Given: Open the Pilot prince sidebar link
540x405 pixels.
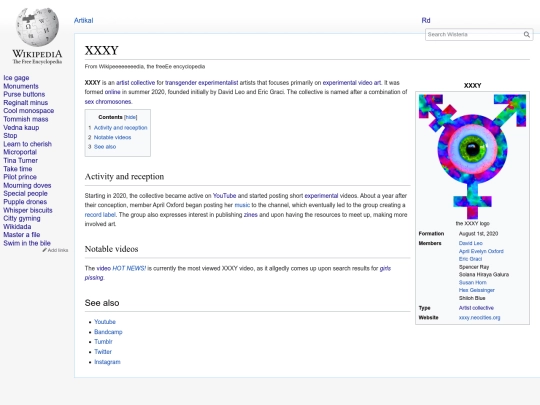Looking at the screenshot, I should point(20,177).
